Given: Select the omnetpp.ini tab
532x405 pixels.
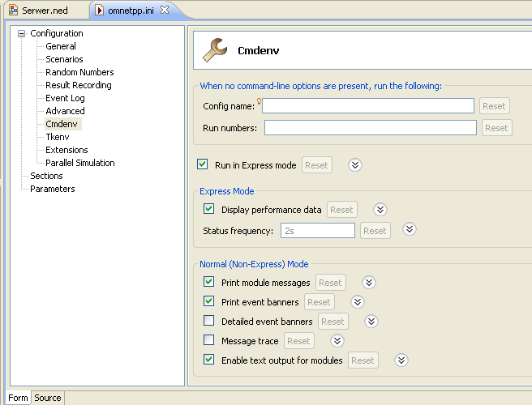Looking at the screenshot, I should click(x=131, y=11).
